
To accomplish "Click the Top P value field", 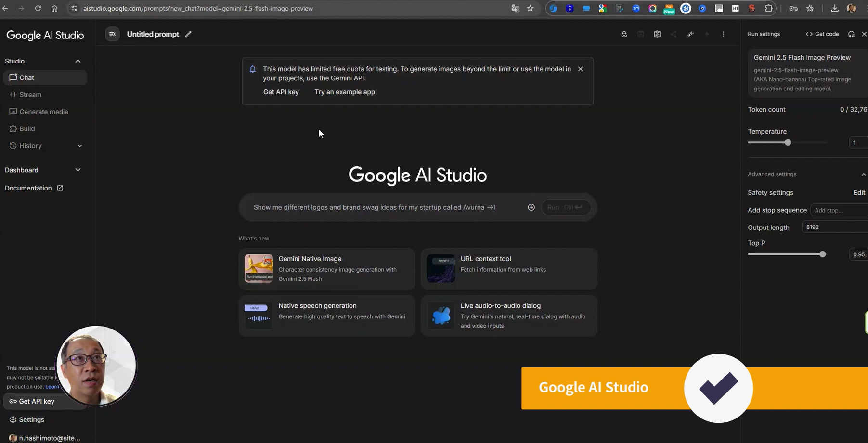I will (858, 254).
